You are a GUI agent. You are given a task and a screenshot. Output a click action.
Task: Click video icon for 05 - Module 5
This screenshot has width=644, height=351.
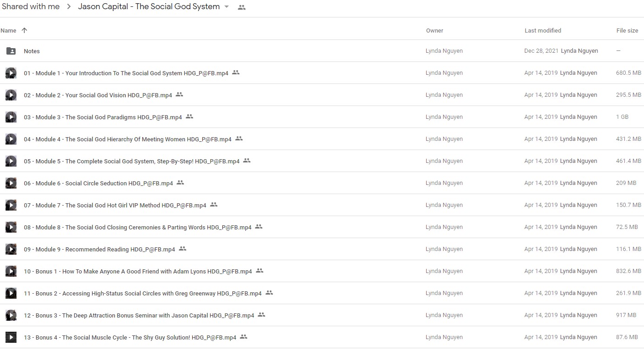(x=11, y=161)
